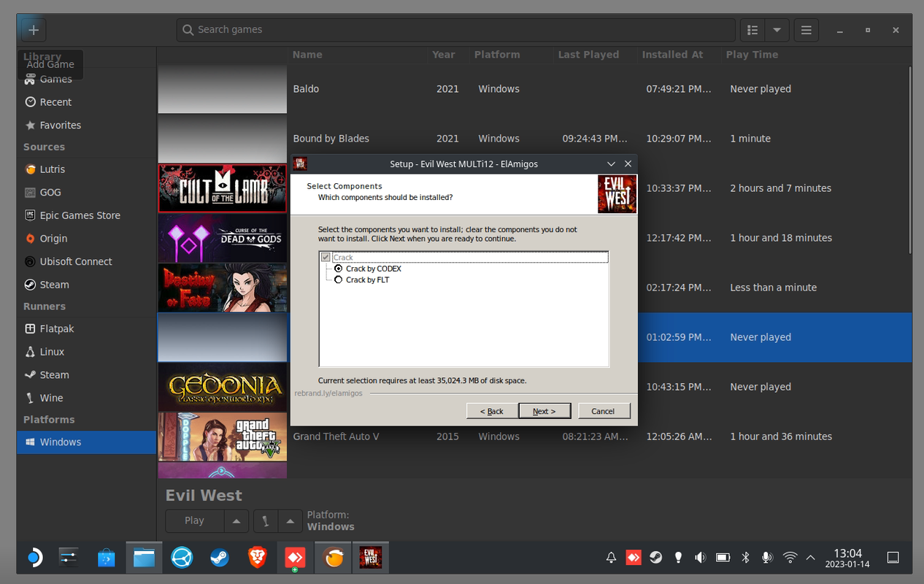924x584 pixels.
Task: Click Next in the Setup dialog
Action: [x=544, y=411]
